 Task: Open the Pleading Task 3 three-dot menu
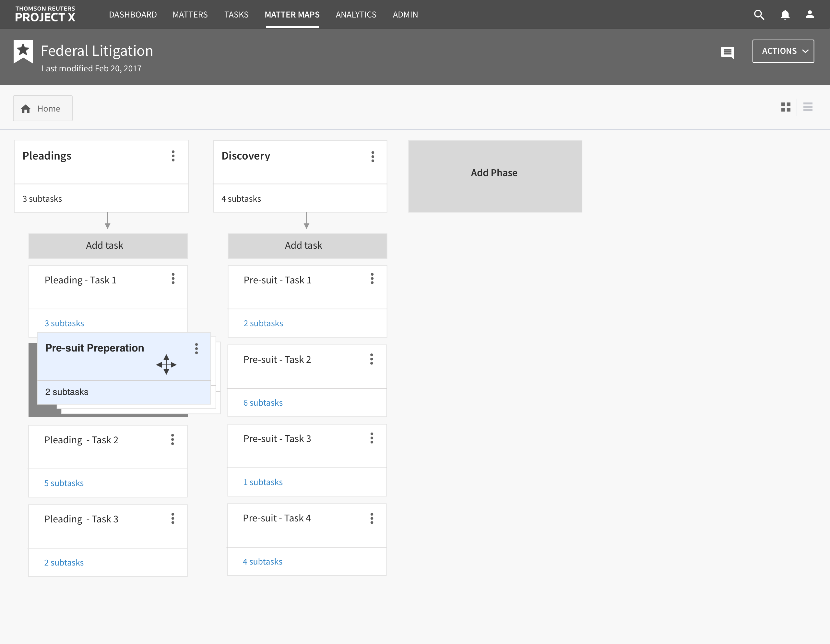click(172, 519)
